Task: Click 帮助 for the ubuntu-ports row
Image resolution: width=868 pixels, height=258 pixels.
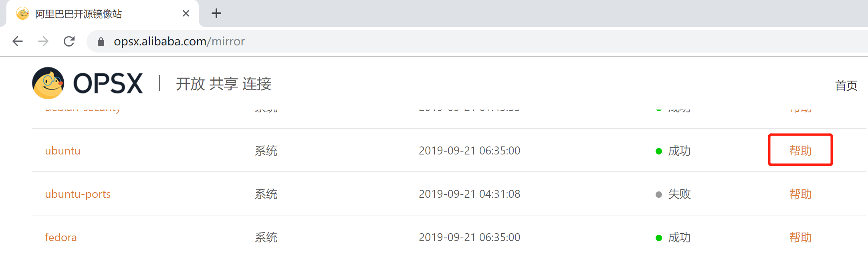Action: click(x=800, y=194)
